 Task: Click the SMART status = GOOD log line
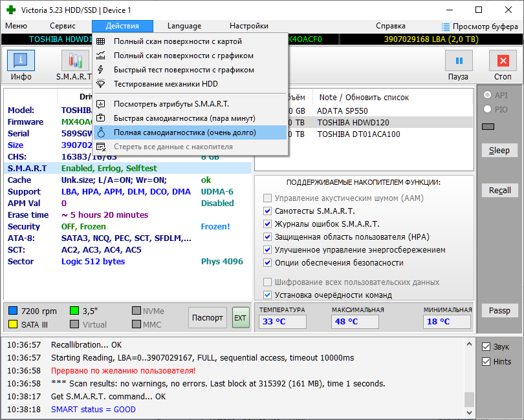coord(93,409)
